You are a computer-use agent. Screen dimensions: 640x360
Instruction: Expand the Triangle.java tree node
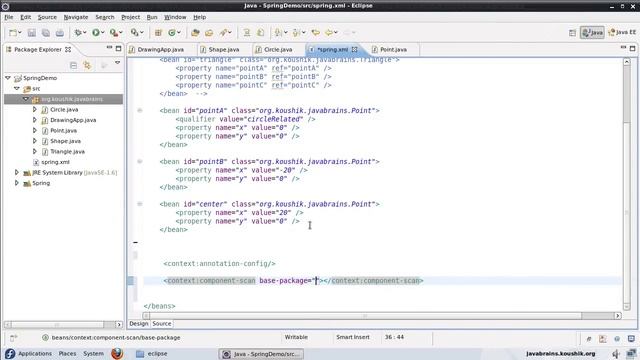pyautogui.click(x=35, y=151)
